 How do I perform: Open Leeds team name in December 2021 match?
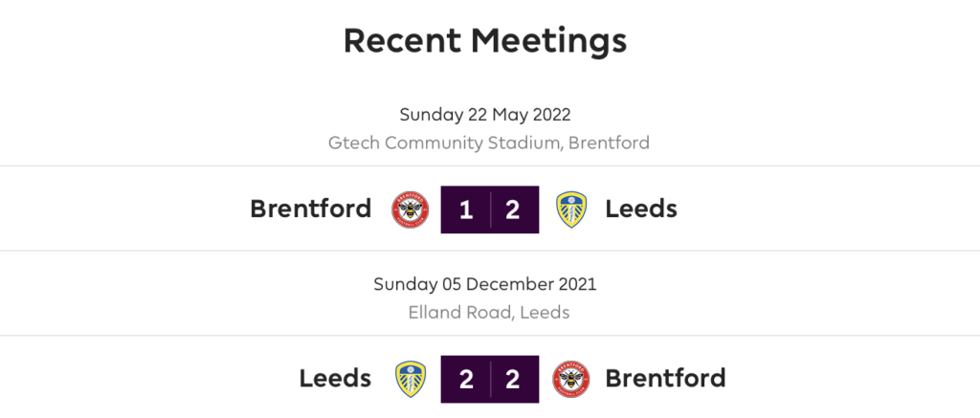coord(335,379)
